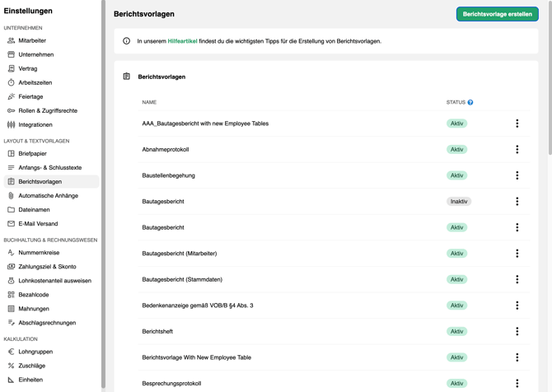Click the Integrationen sliders icon
This screenshot has width=552, height=392.
[12, 124]
